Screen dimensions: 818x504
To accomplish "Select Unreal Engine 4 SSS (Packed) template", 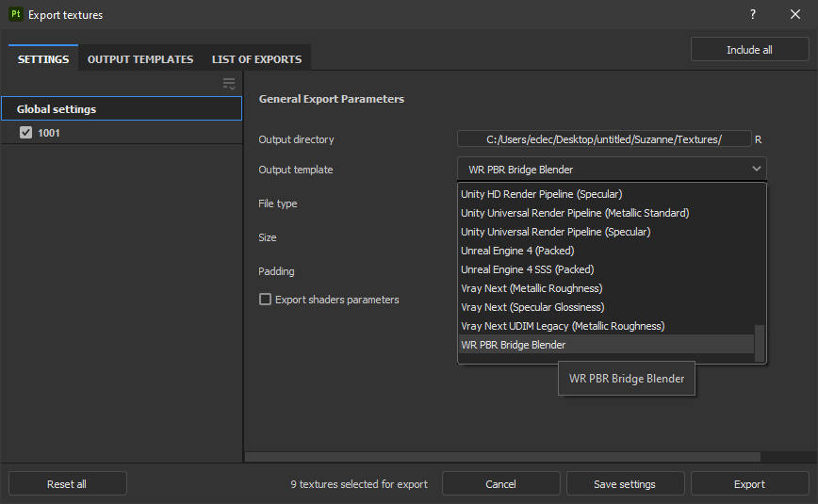I will click(x=606, y=269).
